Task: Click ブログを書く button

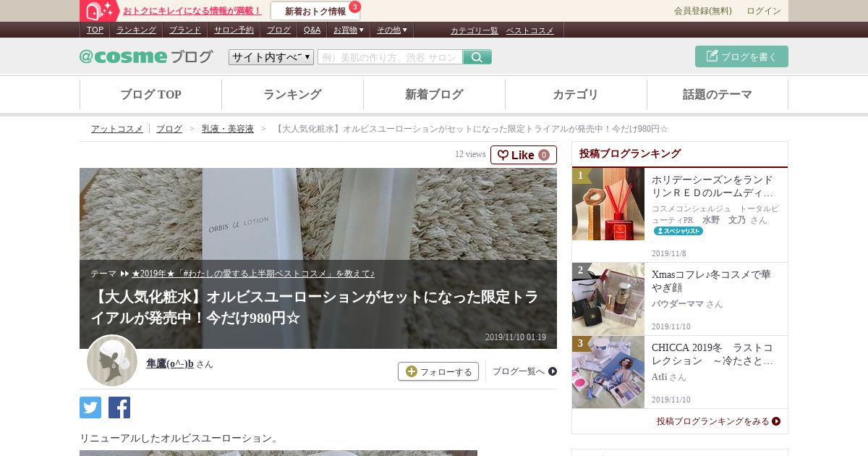Action: 741,56
